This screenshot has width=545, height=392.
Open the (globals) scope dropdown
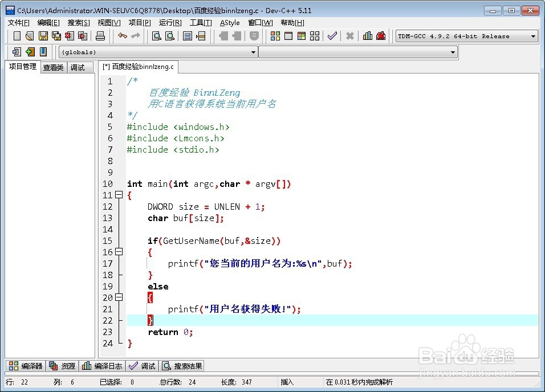(158, 52)
